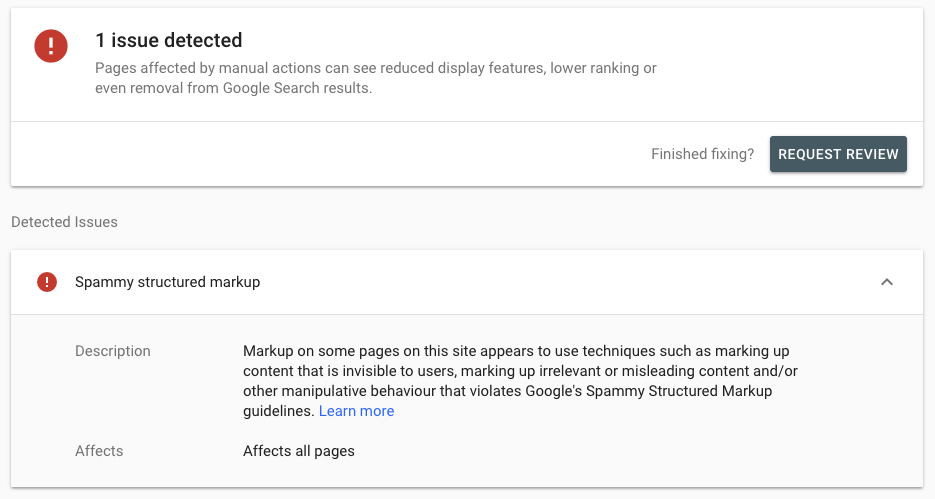
Task: Click the line mentioning content invisible to users
Action: coord(520,371)
